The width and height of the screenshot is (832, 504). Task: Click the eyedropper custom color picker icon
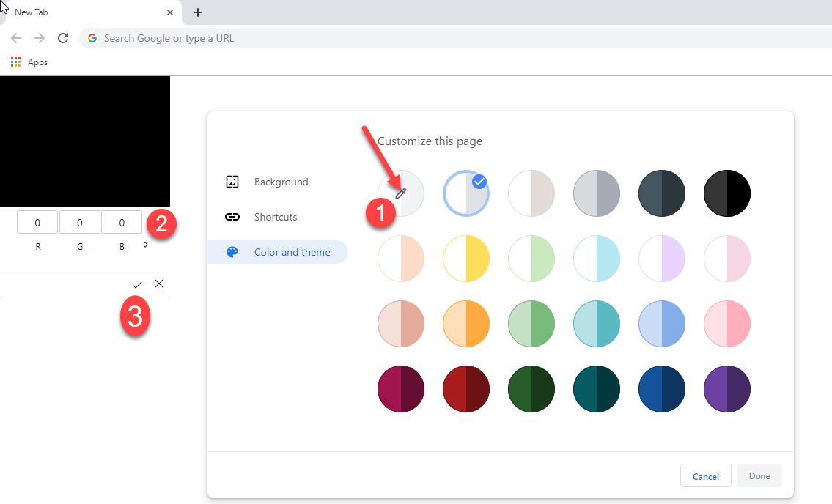pyautogui.click(x=401, y=193)
